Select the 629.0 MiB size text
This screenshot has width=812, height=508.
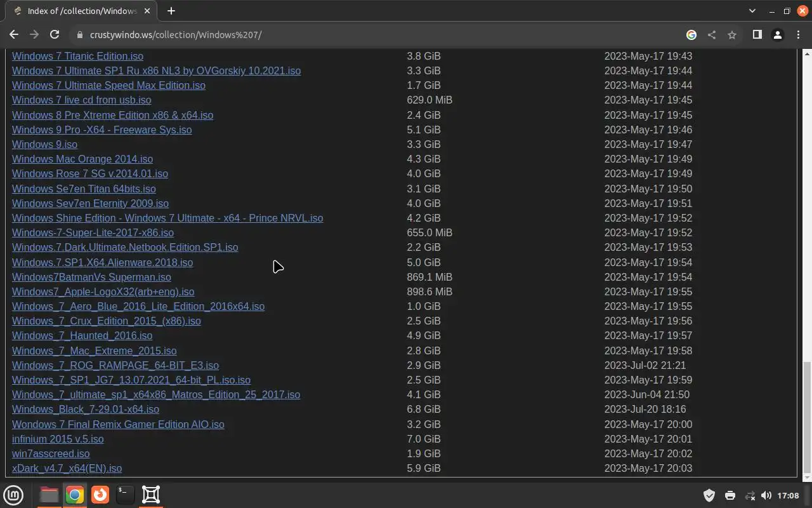(429, 100)
